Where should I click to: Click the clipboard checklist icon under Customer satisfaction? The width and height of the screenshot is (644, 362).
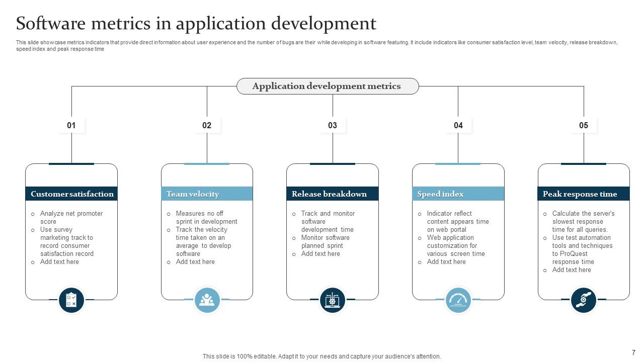(x=71, y=300)
